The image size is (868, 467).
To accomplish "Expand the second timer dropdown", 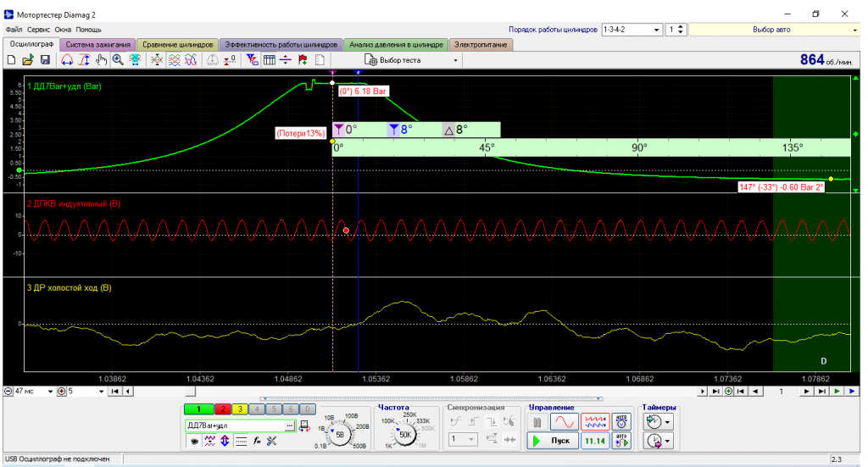I will tap(668, 441).
